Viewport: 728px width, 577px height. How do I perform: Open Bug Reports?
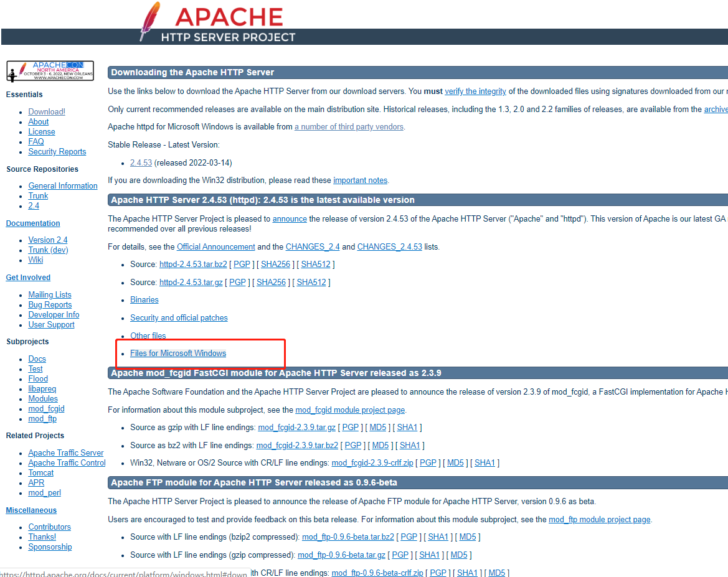pos(50,305)
